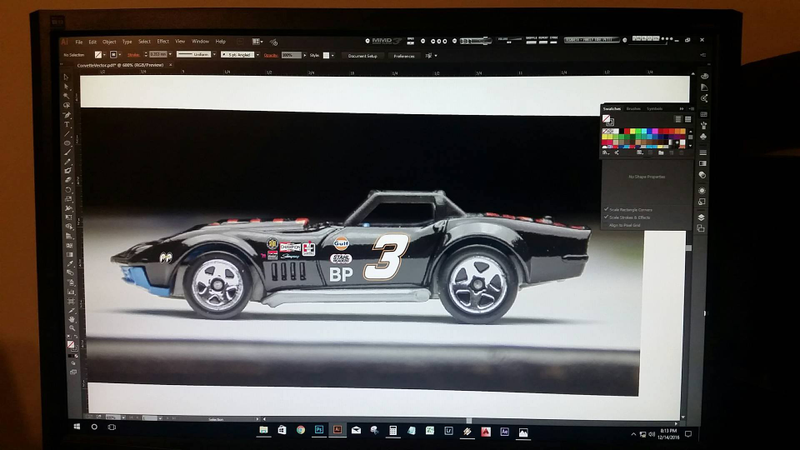Select the Pen tool
Screen dimensions: 800x450
point(67,115)
